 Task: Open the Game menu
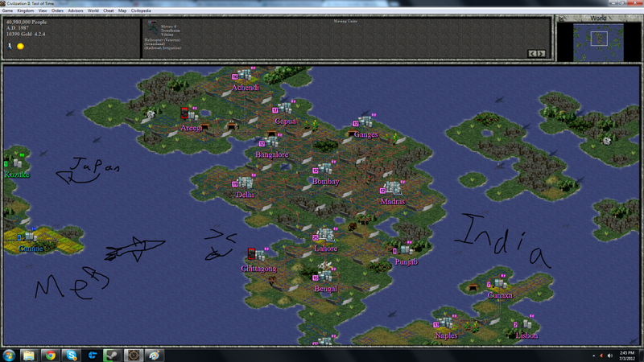tap(7, 10)
